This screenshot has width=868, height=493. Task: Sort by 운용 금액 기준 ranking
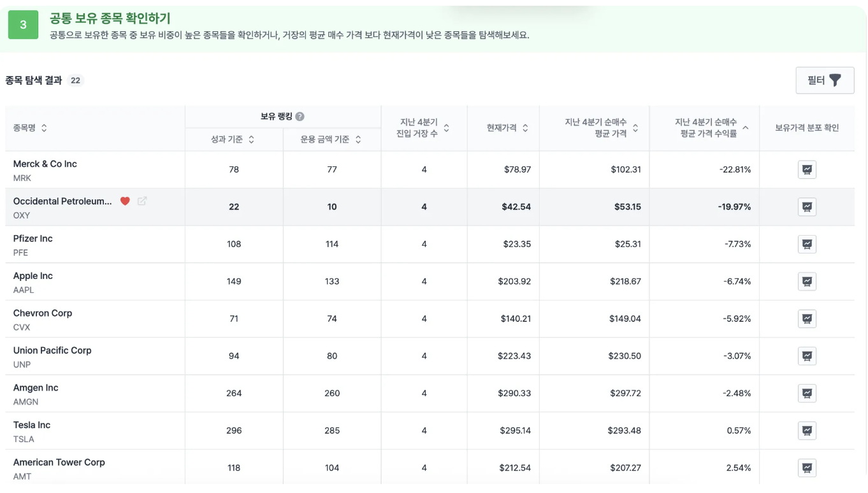click(358, 139)
